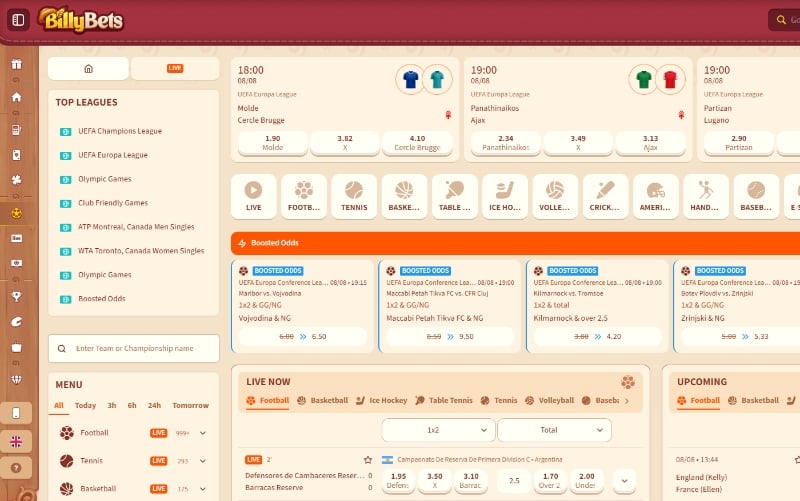Change language via UK flag icon
Image resolution: width=800 pixels, height=501 pixels.
click(16, 441)
